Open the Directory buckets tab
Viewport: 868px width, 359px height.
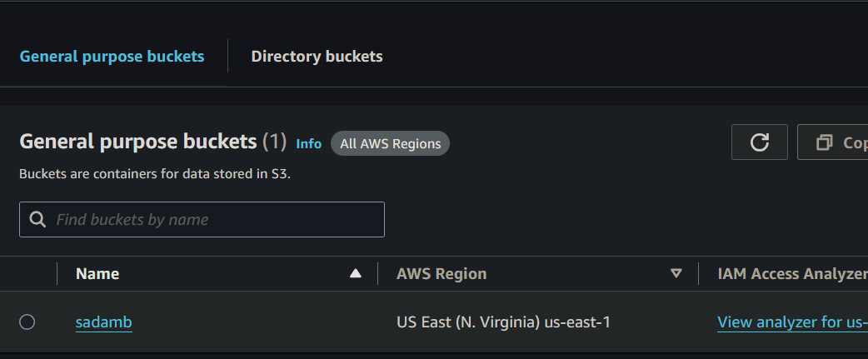pyautogui.click(x=317, y=57)
